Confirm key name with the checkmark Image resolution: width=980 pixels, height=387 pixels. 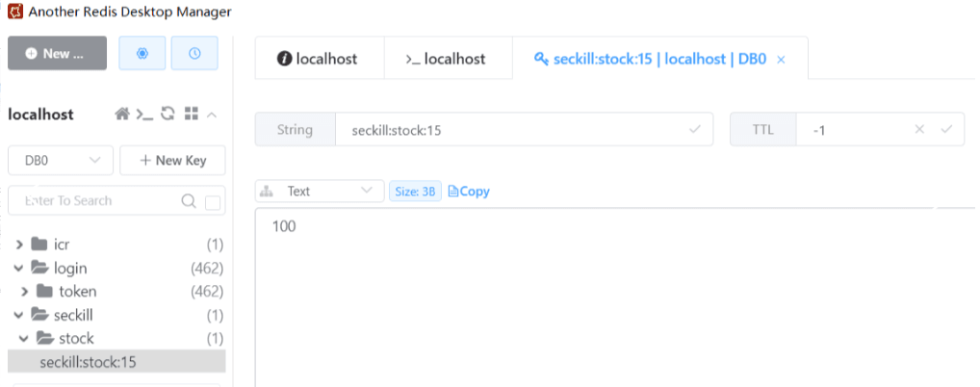pyautogui.click(x=695, y=129)
